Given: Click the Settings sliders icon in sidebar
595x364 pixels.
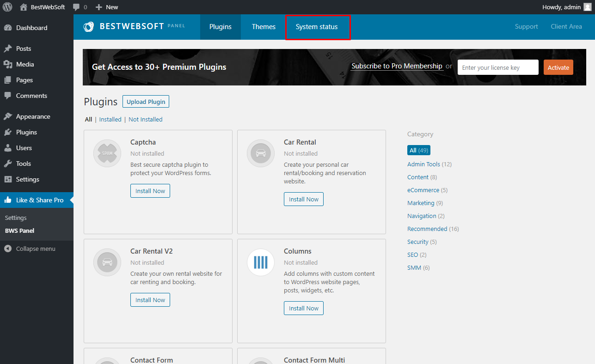Looking at the screenshot, I should pyautogui.click(x=8, y=179).
